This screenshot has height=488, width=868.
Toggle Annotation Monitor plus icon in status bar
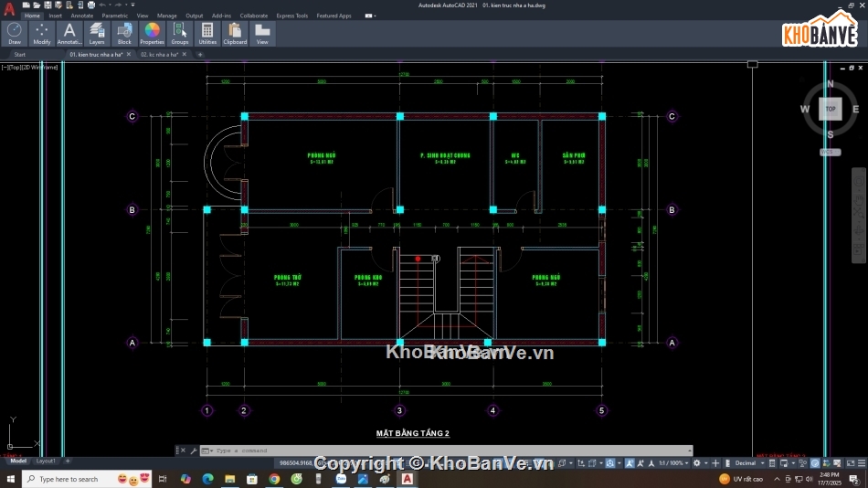click(715, 463)
